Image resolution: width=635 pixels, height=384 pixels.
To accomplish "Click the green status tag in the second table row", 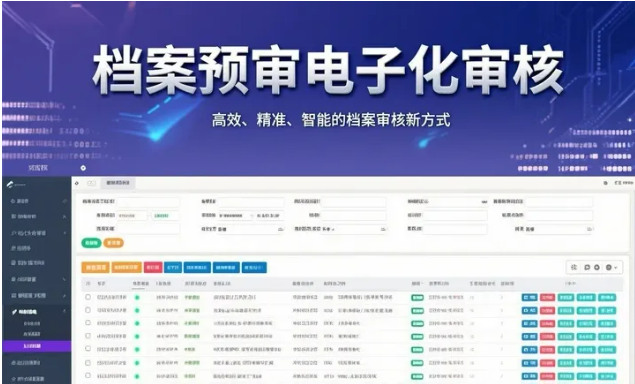I will click(x=417, y=311).
